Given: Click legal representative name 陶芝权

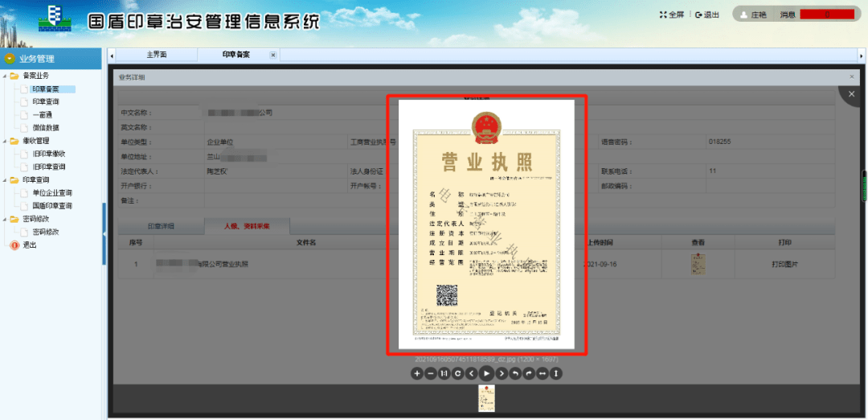Looking at the screenshot, I should [218, 171].
